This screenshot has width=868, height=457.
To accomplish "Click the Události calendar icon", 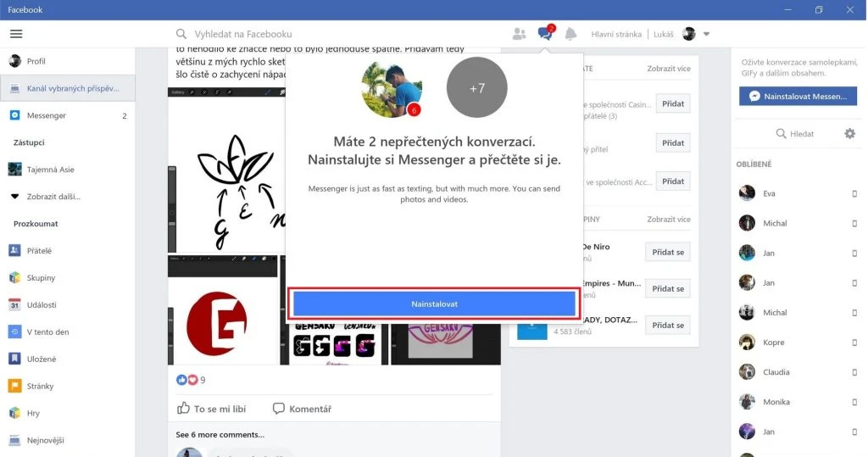I will coord(14,304).
